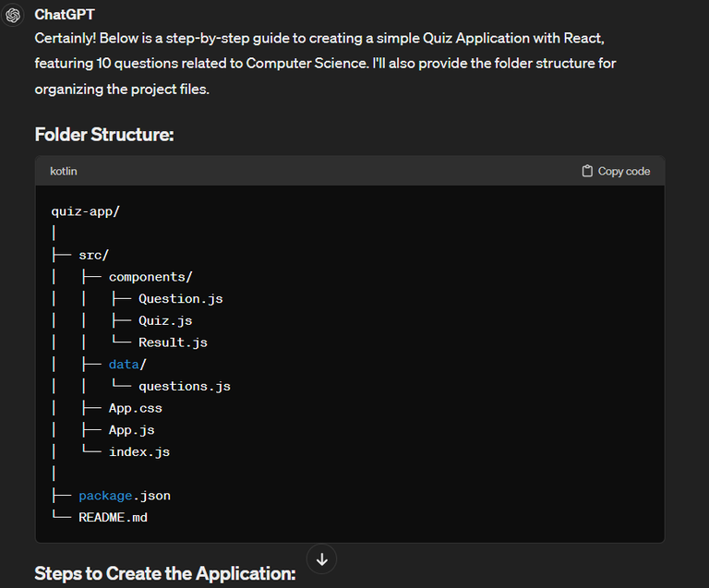Click the blue "data" folder name
This screenshot has height=588, width=709.
coord(124,365)
